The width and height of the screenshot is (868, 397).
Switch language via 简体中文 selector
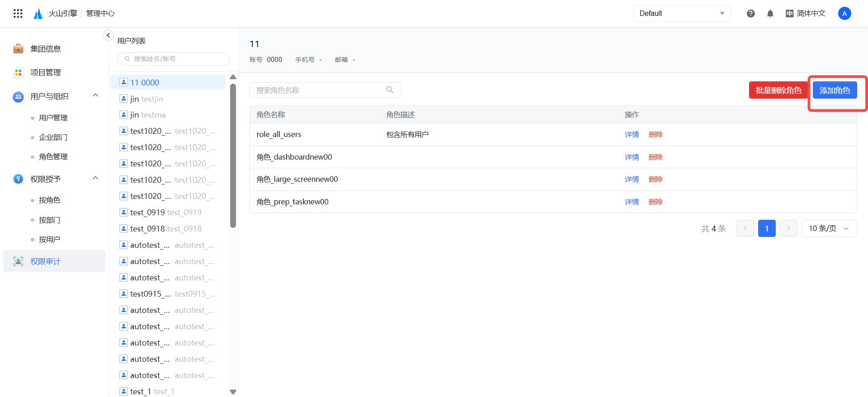tap(806, 14)
